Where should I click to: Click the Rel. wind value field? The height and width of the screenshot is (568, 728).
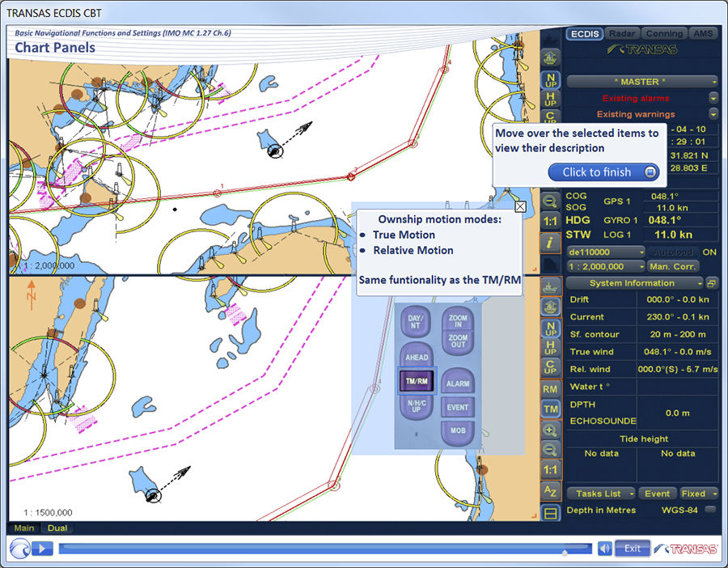[677, 369]
